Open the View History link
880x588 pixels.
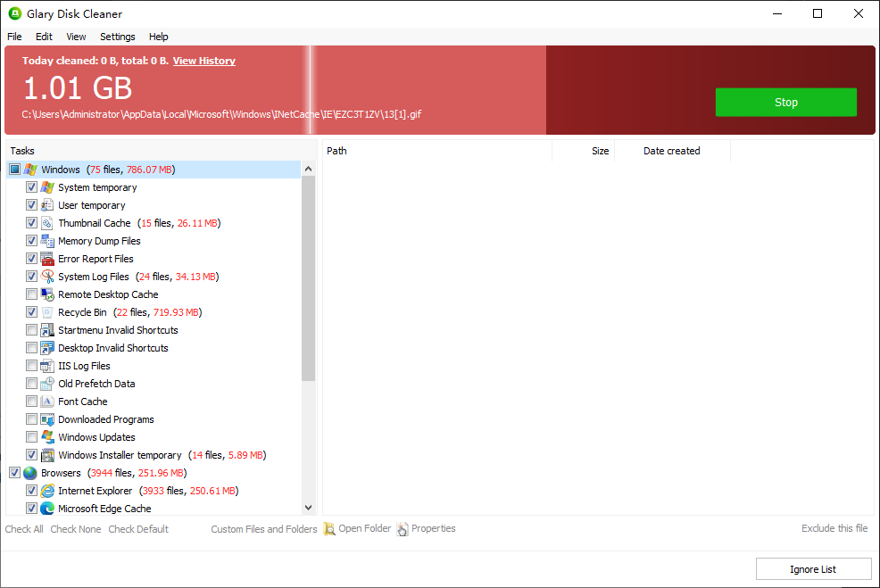coord(203,60)
